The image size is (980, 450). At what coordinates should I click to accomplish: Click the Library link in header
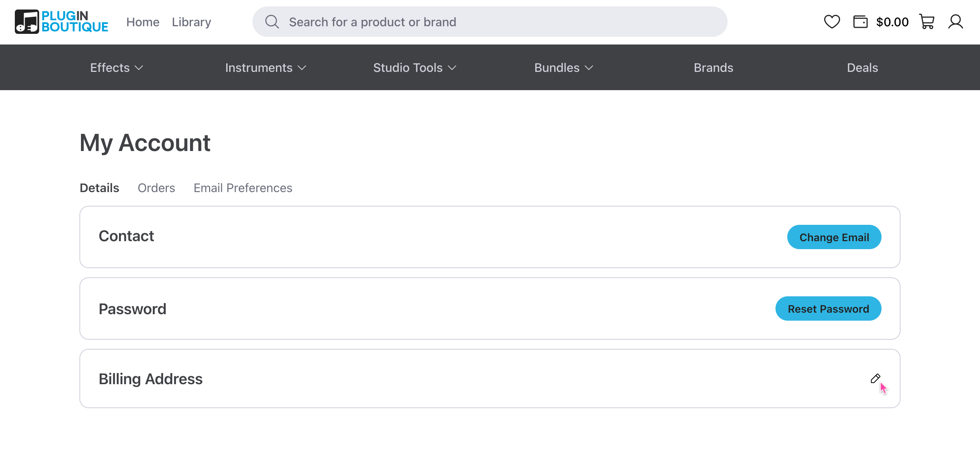[191, 22]
